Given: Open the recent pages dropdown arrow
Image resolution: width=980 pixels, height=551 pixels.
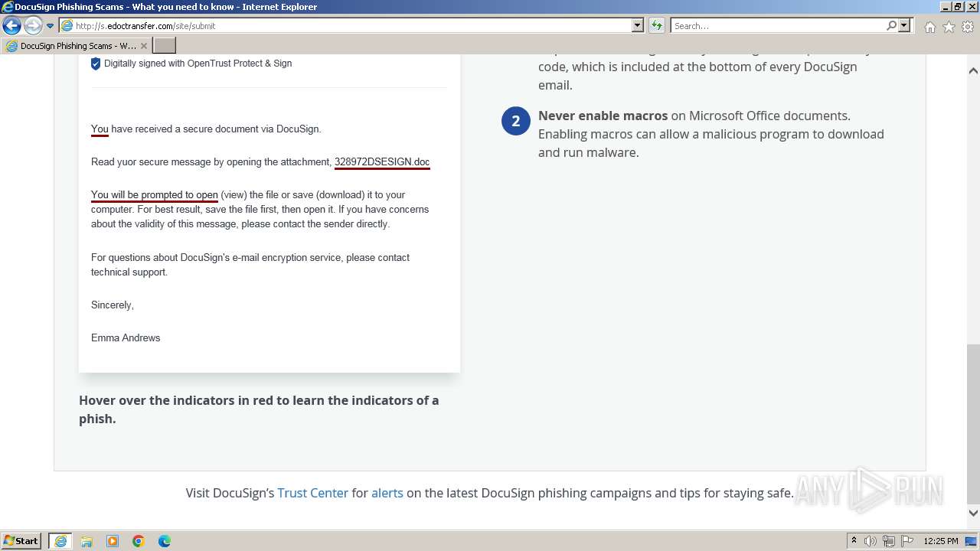Looking at the screenshot, I should point(50,26).
